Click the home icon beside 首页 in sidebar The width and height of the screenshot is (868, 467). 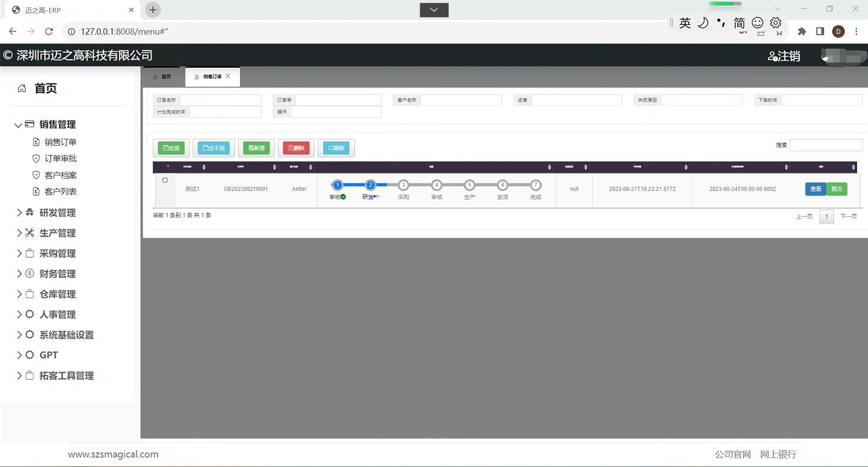point(22,89)
